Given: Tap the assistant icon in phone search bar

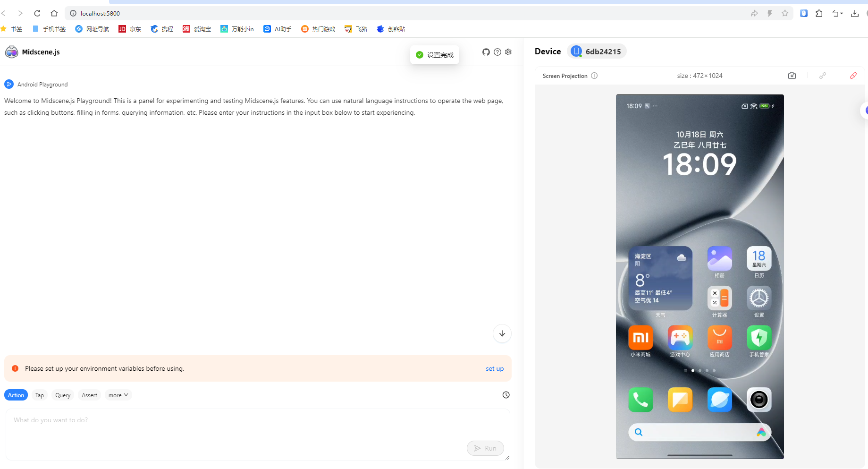Looking at the screenshot, I should pos(761,432).
